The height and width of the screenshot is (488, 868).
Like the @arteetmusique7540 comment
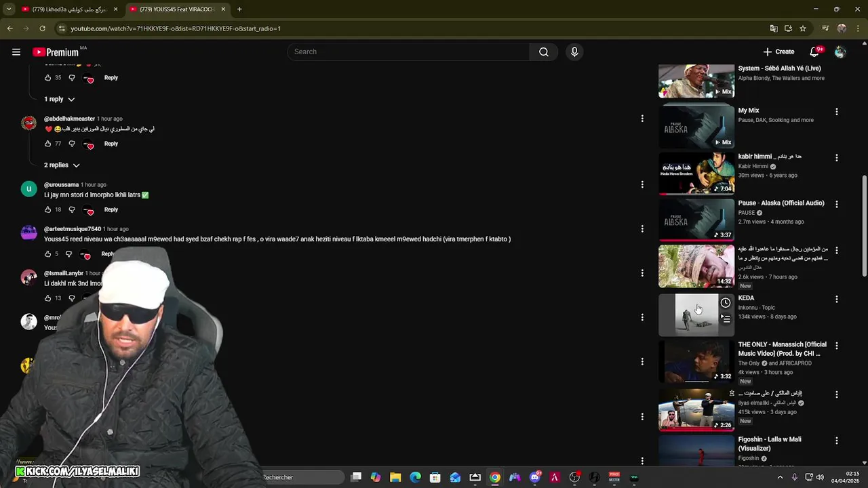(x=48, y=253)
